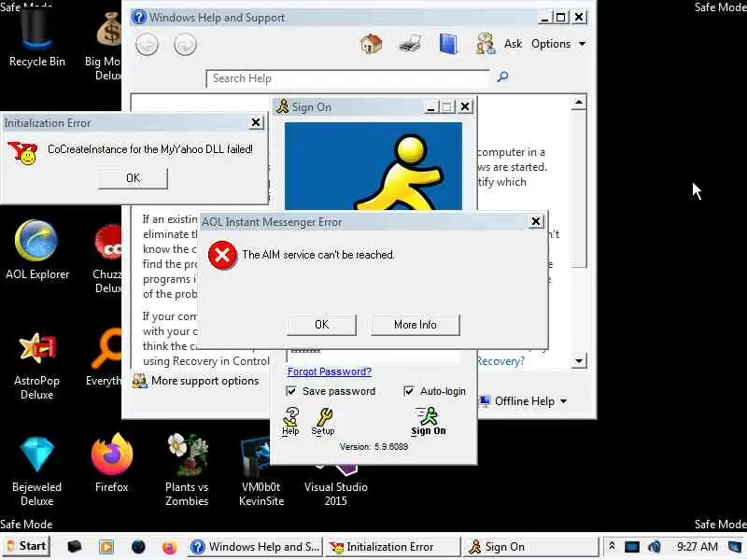
Task: Open AIM Help icon in Sign On
Action: point(290,422)
